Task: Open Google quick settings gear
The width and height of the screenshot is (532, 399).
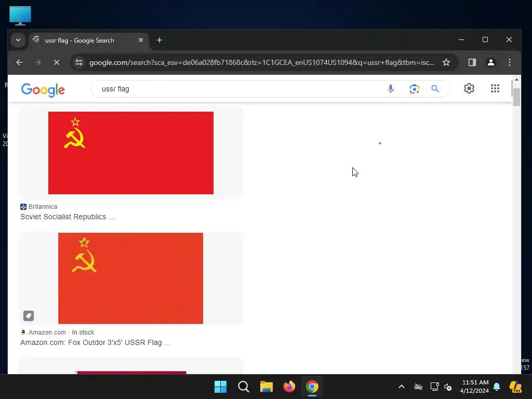Action: (469, 88)
